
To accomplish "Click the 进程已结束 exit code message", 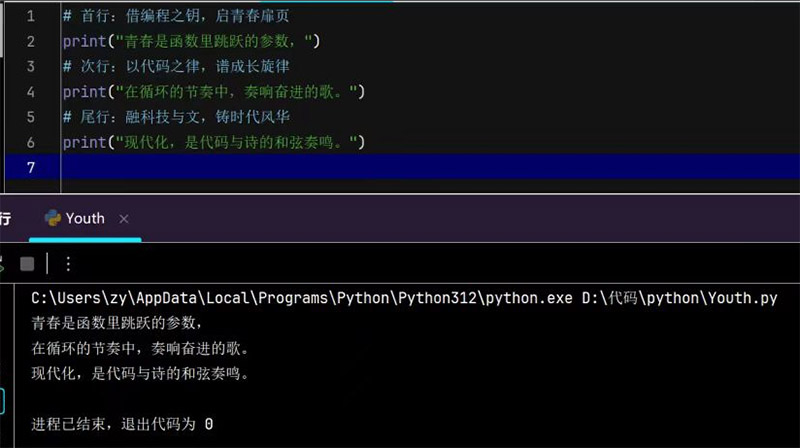I will (x=122, y=424).
